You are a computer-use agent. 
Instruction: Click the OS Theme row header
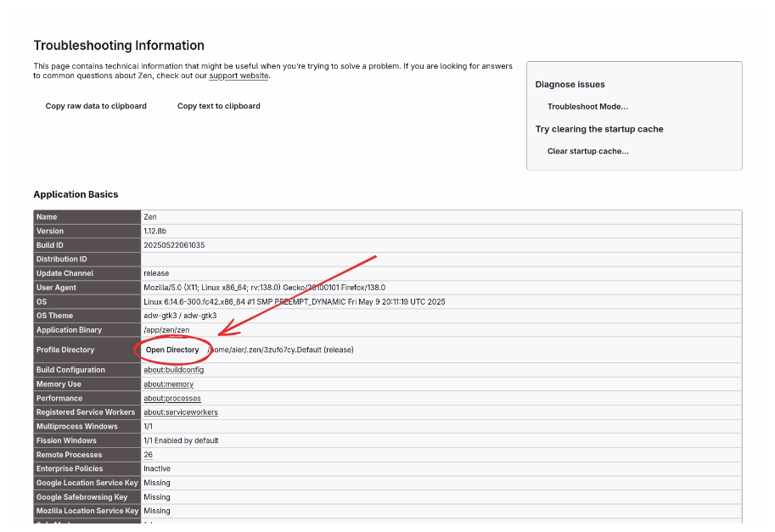click(87, 316)
